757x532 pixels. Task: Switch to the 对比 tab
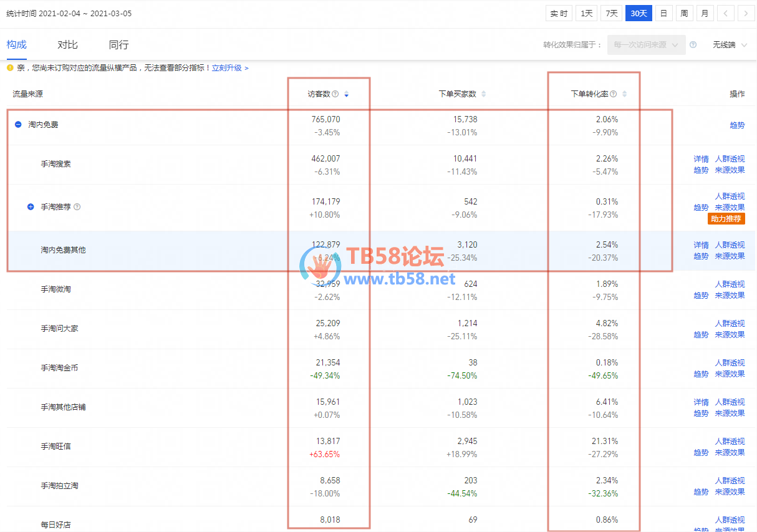pyautogui.click(x=67, y=45)
